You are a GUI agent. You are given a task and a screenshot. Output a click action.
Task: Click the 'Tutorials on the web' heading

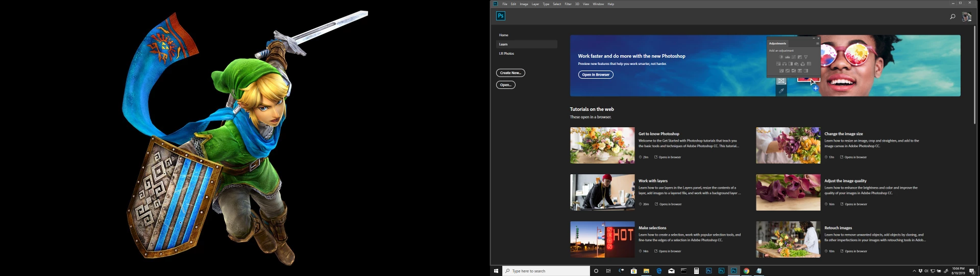pos(592,109)
